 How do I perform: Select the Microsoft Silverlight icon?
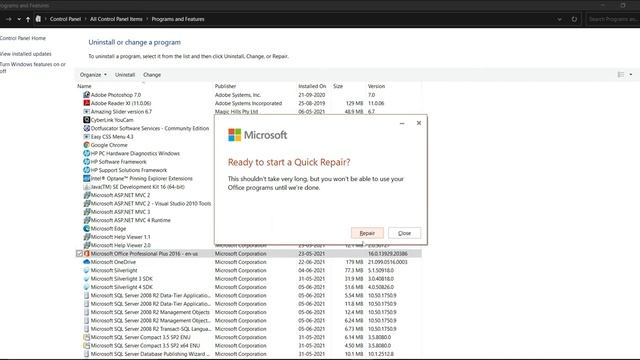(87, 270)
